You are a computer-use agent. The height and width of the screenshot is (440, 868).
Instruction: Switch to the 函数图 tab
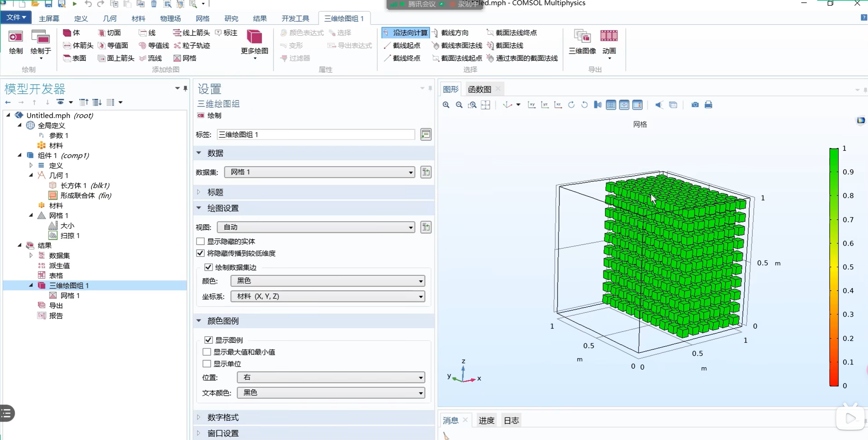[479, 89]
